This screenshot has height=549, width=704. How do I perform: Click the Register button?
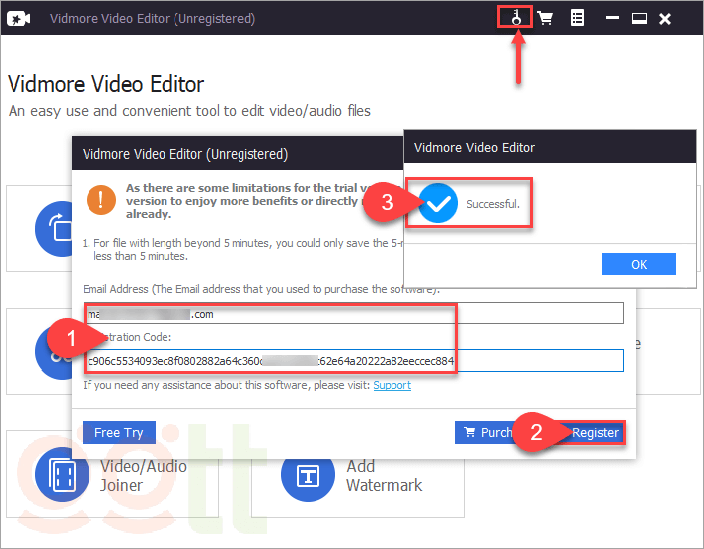pyautogui.click(x=594, y=432)
